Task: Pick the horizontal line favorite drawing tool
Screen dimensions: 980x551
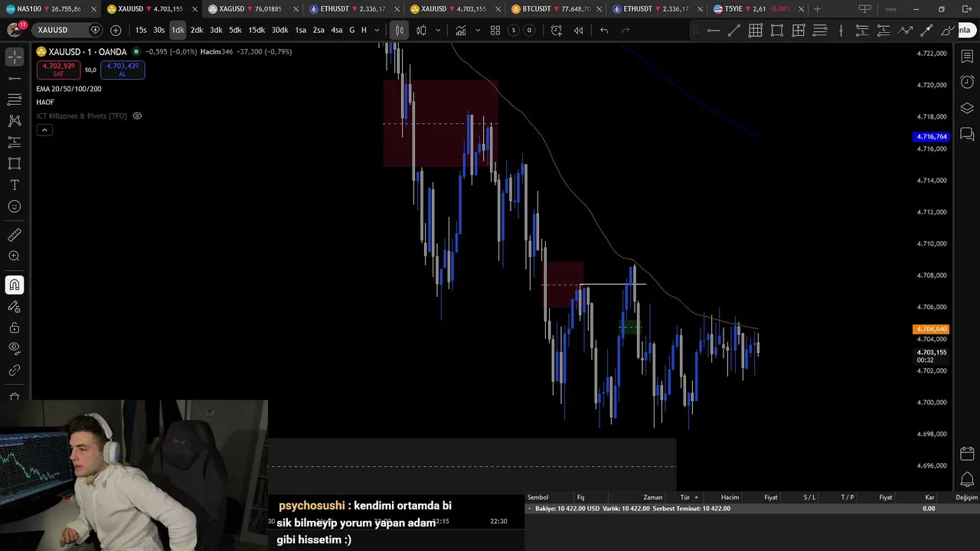Action: coord(713,31)
